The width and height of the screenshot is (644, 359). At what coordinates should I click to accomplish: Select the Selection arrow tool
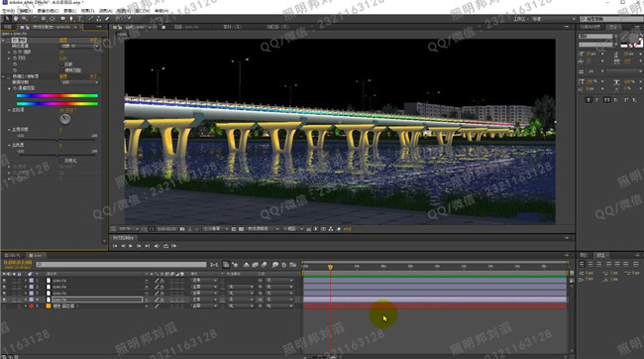(7, 19)
